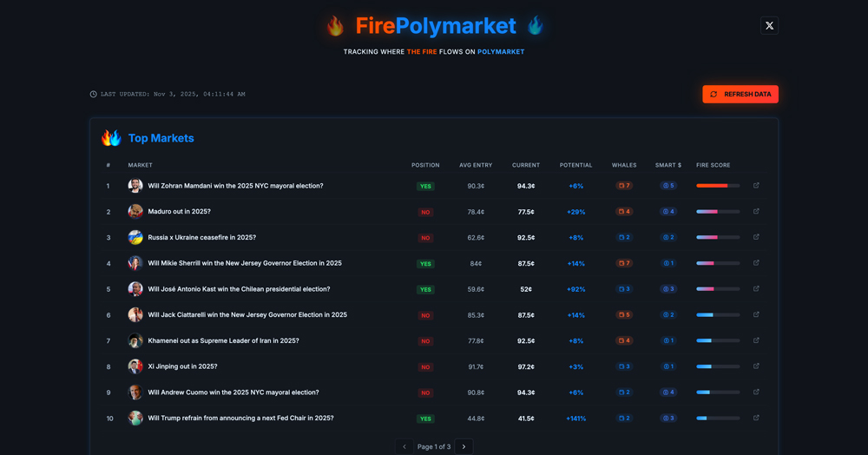868x455 pixels.
Task: Click the Fire Score column header
Action: pyautogui.click(x=713, y=165)
